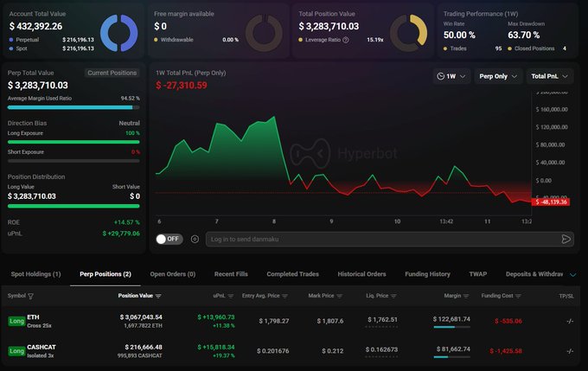Screen dimensions: 588x371
Task: Click the -48,139.36 chart price label
Action: coord(551,202)
